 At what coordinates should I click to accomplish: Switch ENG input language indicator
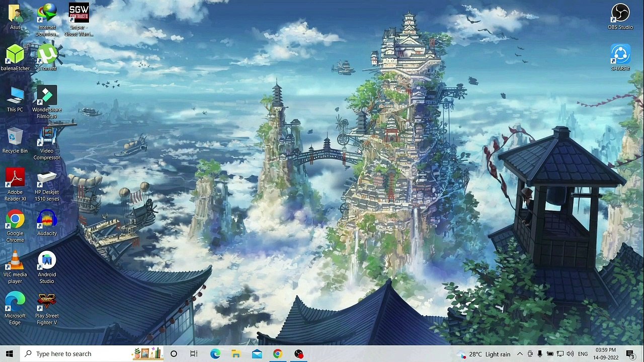(x=583, y=354)
